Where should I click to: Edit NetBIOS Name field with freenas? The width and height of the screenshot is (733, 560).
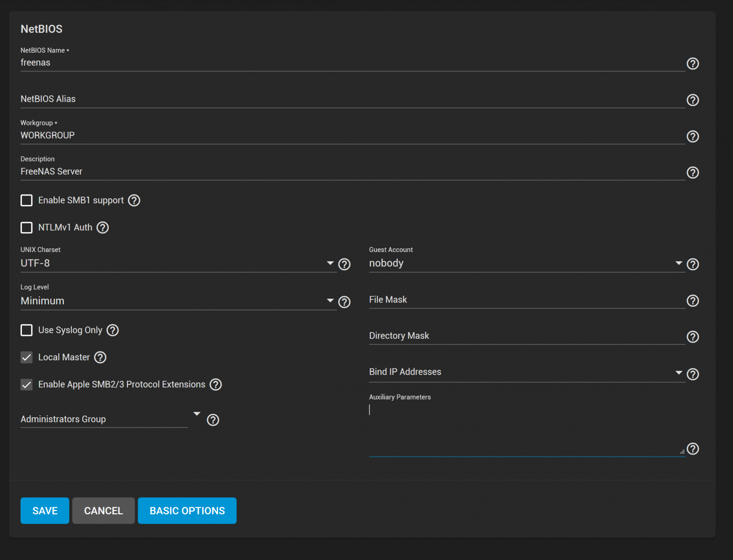pyautogui.click(x=352, y=63)
